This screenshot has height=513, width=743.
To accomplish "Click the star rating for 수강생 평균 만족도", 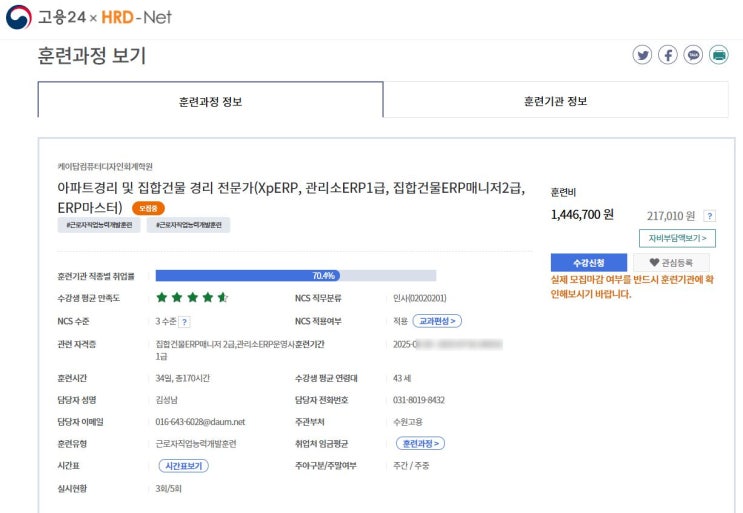I will point(192,298).
